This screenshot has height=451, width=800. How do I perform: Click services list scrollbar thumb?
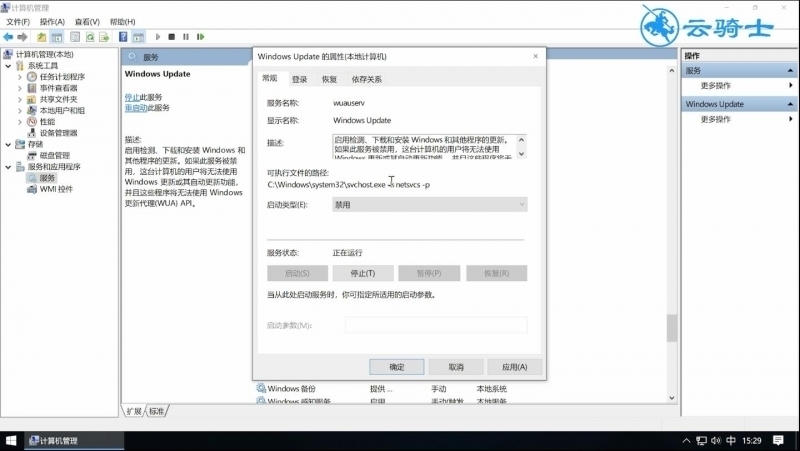671,328
